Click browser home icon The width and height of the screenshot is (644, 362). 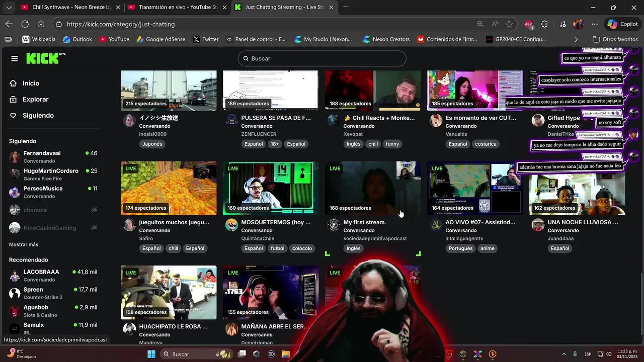[x=41, y=24]
